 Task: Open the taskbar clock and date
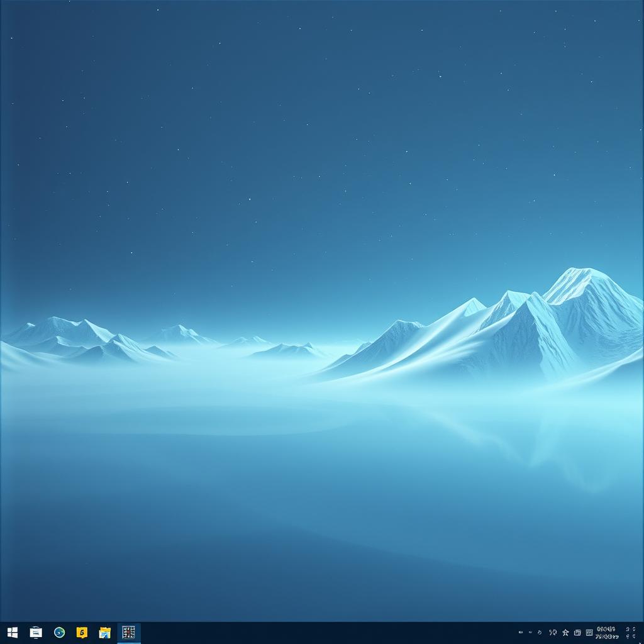(606, 633)
